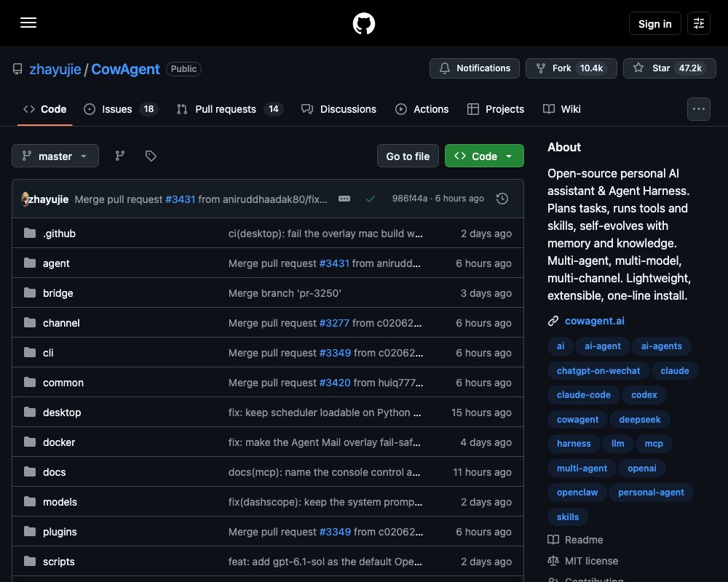View tags via the tag icon
Image resolution: width=728 pixels, height=582 pixels.
[x=151, y=156]
